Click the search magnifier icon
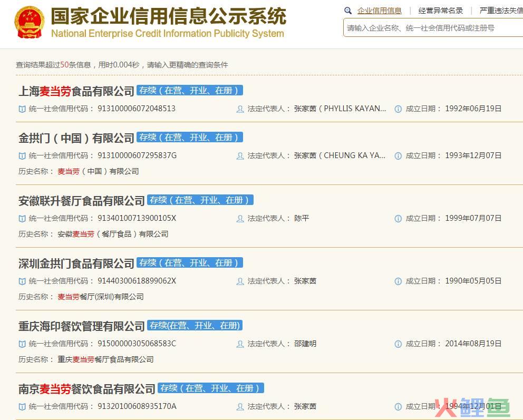Image resolution: width=523 pixels, height=420 pixels. 348,11
